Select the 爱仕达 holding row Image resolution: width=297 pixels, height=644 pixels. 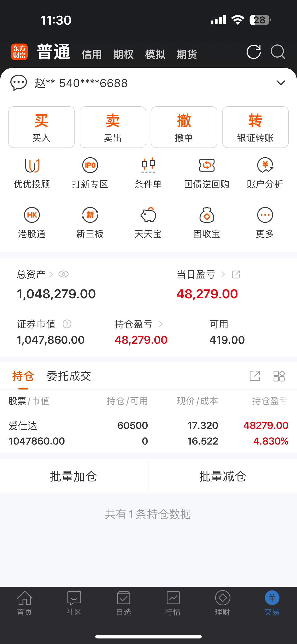(x=148, y=433)
